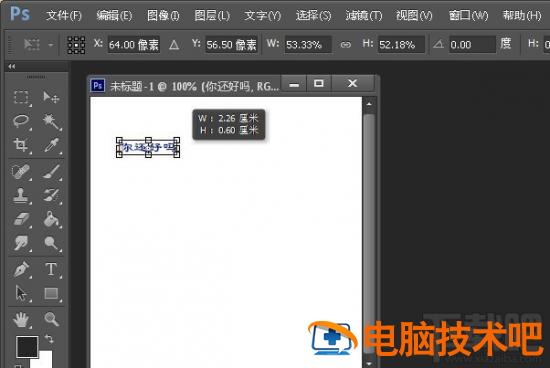Open the 视图(V) menu
This screenshot has height=368, width=550.
click(414, 15)
